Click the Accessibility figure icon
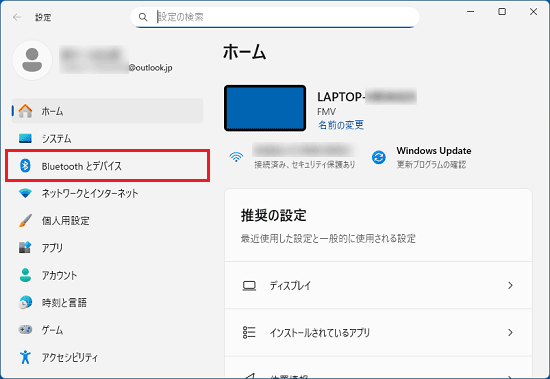Image resolution: width=550 pixels, height=379 pixels. point(25,357)
